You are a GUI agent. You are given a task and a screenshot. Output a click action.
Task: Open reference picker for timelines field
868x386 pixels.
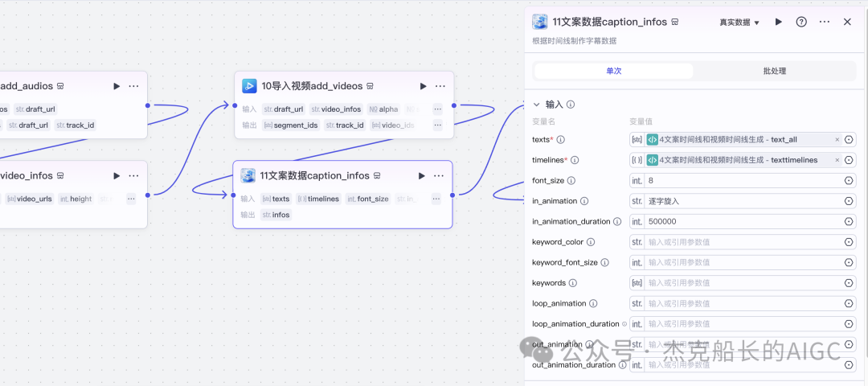[x=849, y=161]
